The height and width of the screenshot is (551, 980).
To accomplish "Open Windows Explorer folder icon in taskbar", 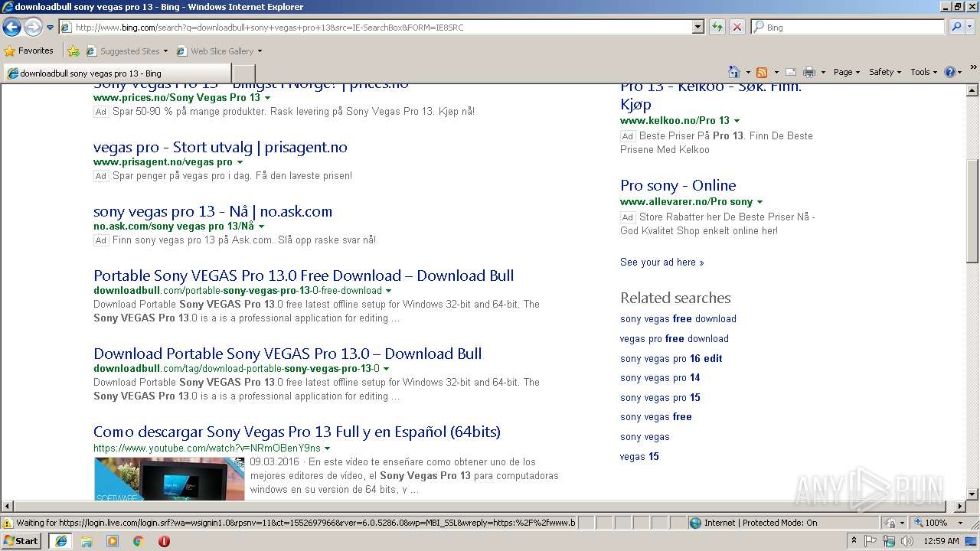I will tap(87, 541).
